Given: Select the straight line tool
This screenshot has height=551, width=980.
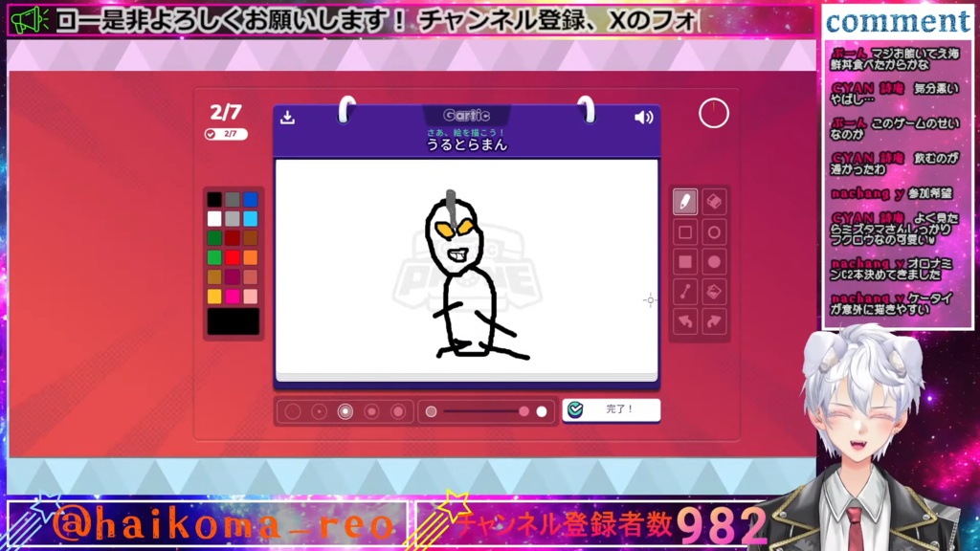Looking at the screenshot, I should coord(685,292).
